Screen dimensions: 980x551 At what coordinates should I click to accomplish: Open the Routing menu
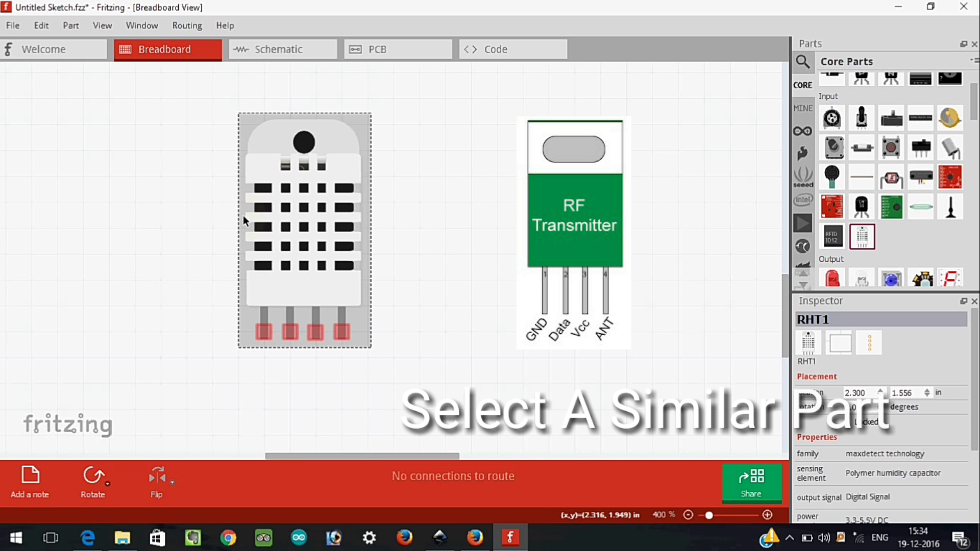[x=187, y=26]
